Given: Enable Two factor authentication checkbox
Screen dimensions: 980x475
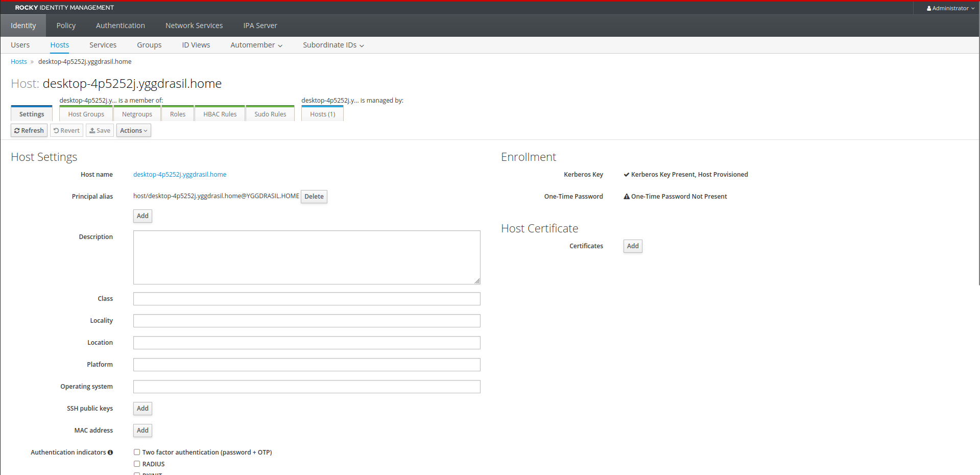Looking at the screenshot, I should [x=137, y=452].
